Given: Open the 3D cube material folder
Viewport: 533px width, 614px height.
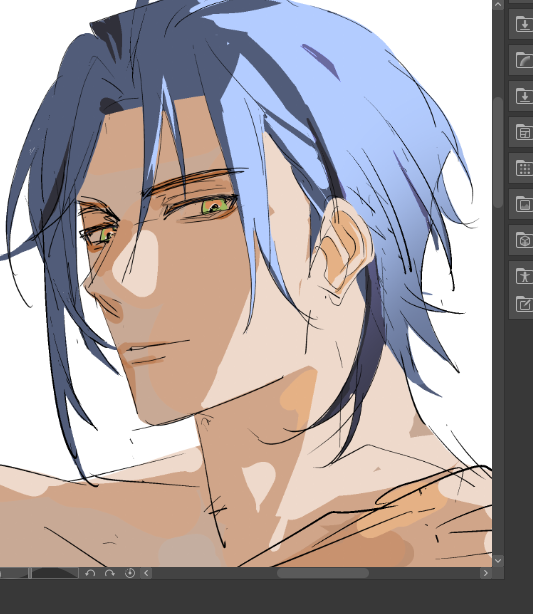Looking at the screenshot, I should [x=523, y=240].
